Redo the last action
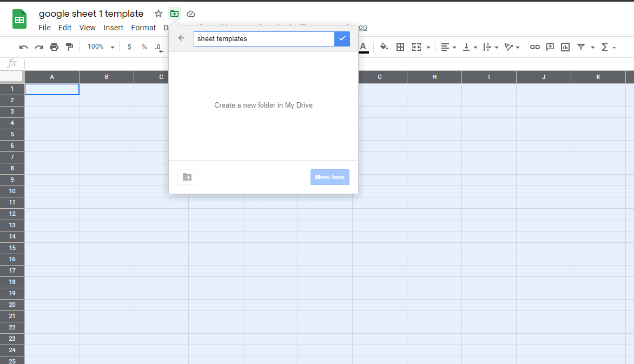The image size is (634, 364). [x=39, y=47]
